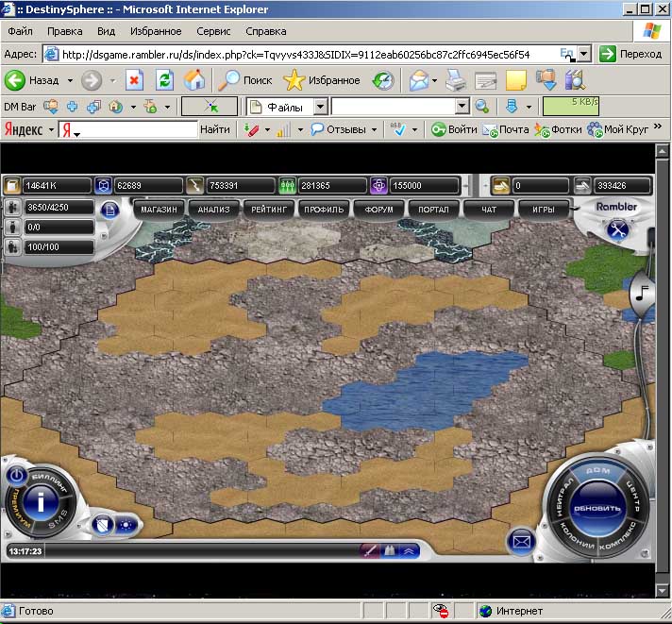
Task: Click the DM Bar magnifier search icon
Action: [482, 107]
